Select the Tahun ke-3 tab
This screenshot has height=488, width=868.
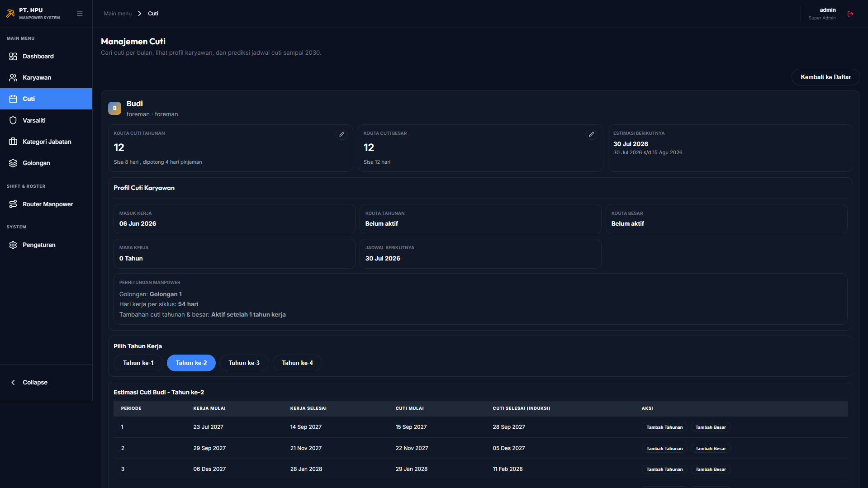click(x=244, y=363)
